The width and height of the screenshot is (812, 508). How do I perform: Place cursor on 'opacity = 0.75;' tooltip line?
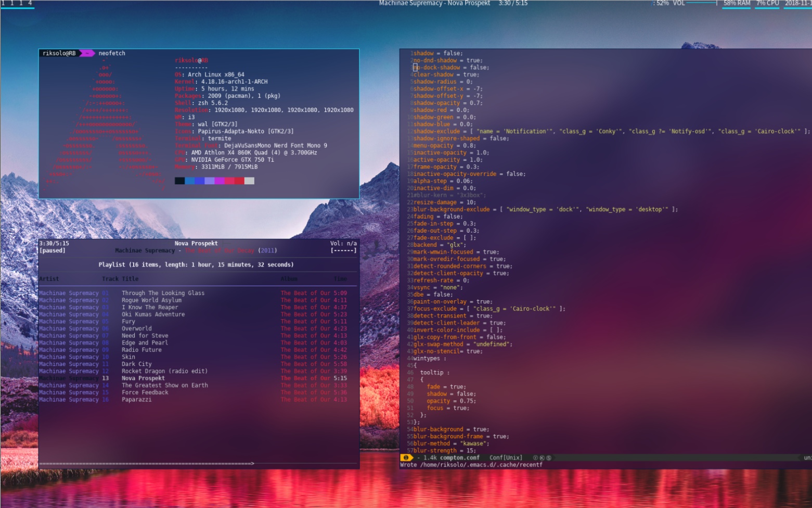pos(451,401)
